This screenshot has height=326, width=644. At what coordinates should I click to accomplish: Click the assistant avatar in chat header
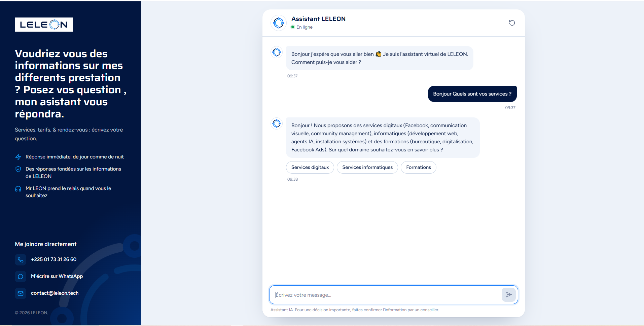click(279, 23)
